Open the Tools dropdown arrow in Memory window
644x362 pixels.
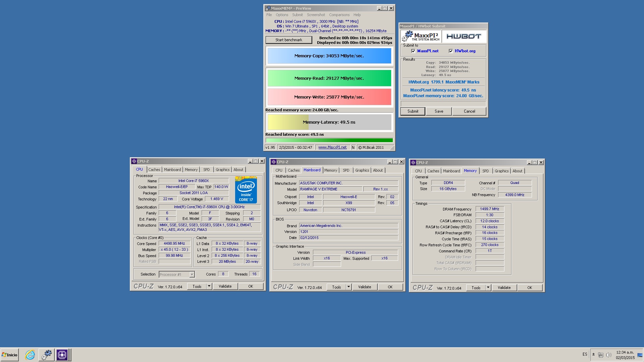pos(488,288)
